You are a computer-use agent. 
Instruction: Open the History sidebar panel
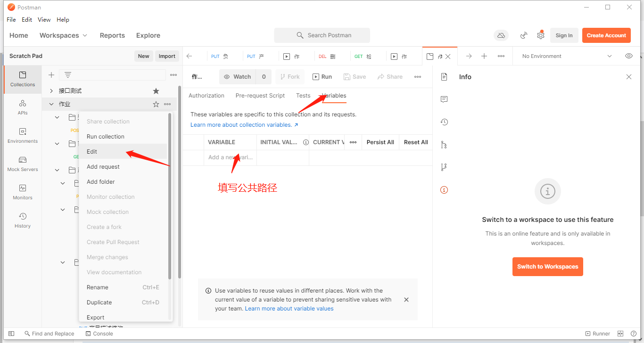(23, 220)
